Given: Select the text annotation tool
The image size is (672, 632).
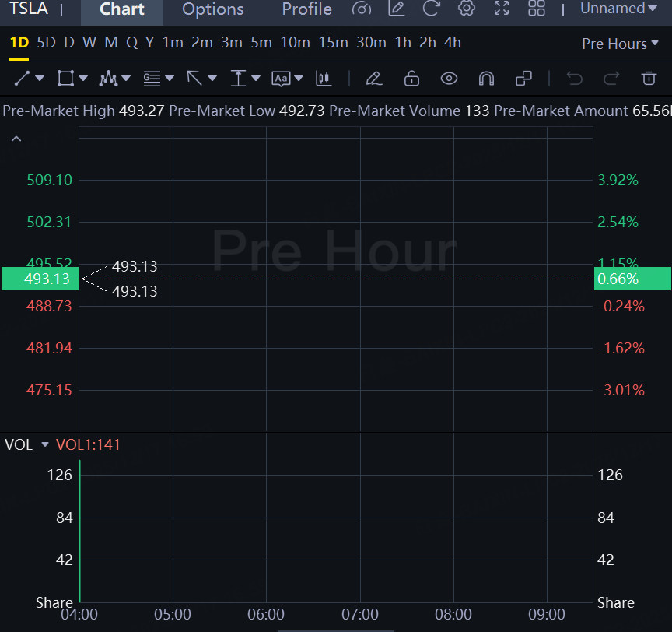Looking at the screenshot, I should point(281,79).
